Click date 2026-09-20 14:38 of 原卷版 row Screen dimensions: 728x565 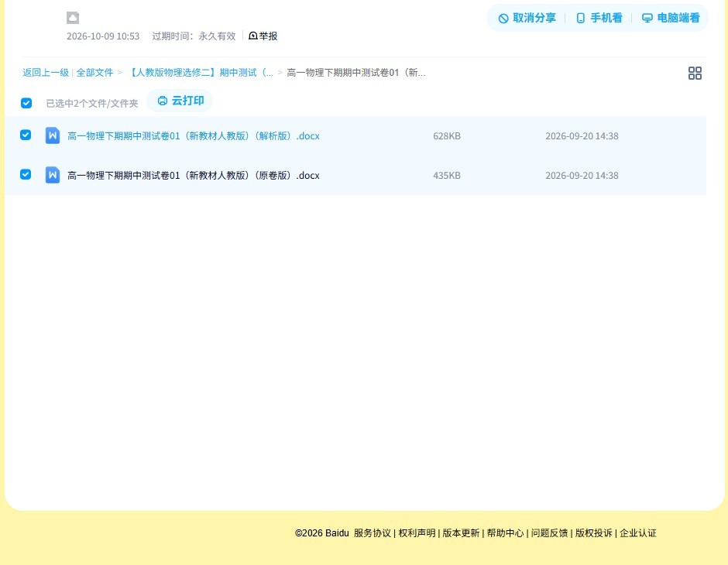[x=582, y=176]
